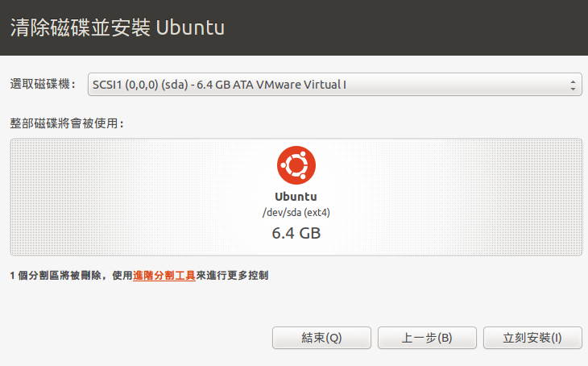
Task: Open the 選取磁碟機 drive selection dropdown
Action: (x=334, y=85)
